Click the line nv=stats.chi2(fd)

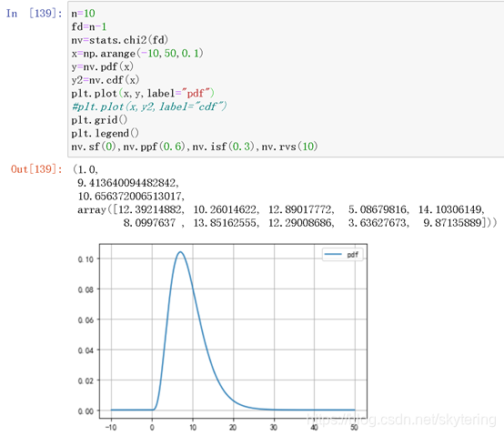click(120, 40)
